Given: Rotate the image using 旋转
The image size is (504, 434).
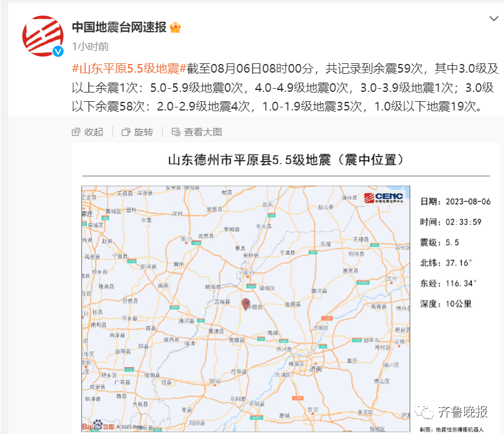Looking at the screenshot, I should [x=137, y=132].
